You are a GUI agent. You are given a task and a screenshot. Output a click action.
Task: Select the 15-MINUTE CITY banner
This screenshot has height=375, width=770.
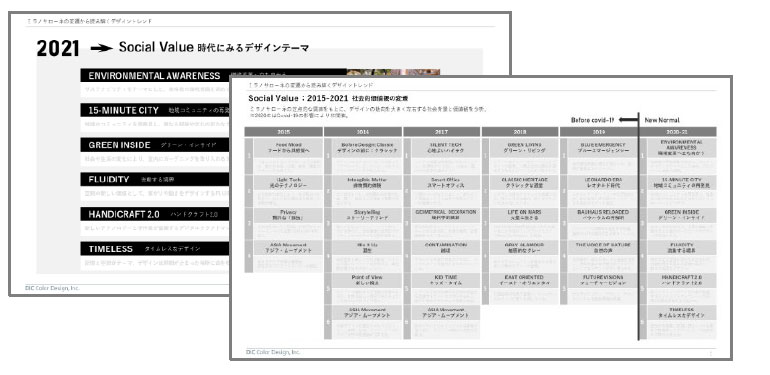point(156,110)
